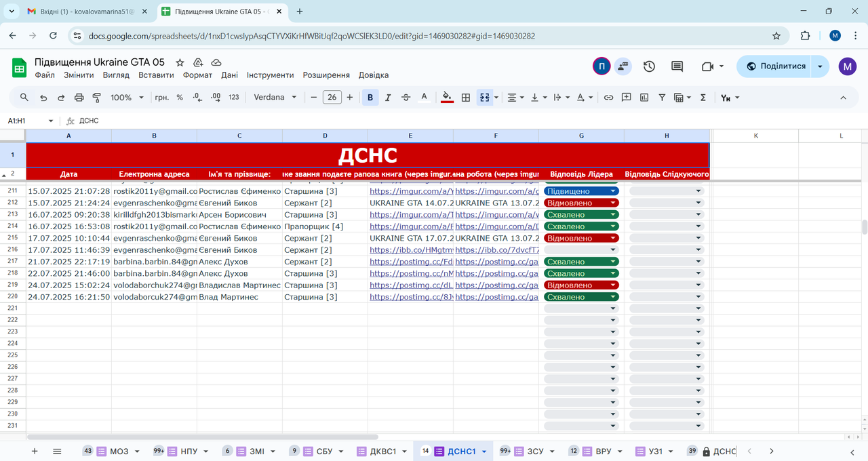Click the Поділитися share button
Viewport: 868px width, 461px height.
pos(775,66)
